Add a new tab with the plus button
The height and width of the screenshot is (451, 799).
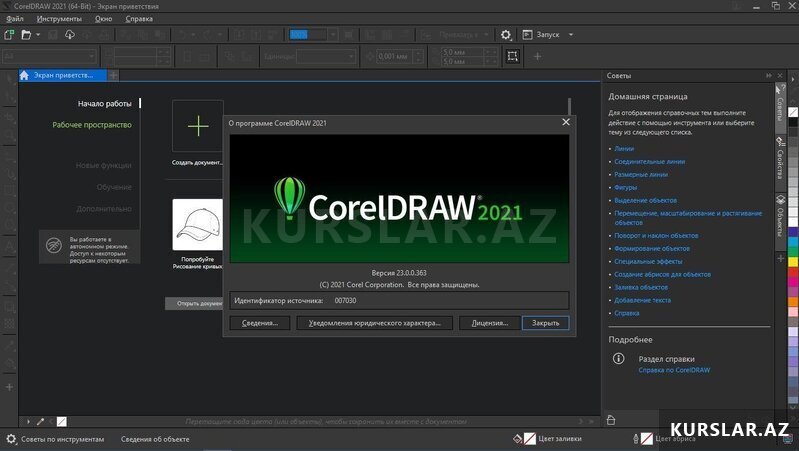(x=113, y=75)
